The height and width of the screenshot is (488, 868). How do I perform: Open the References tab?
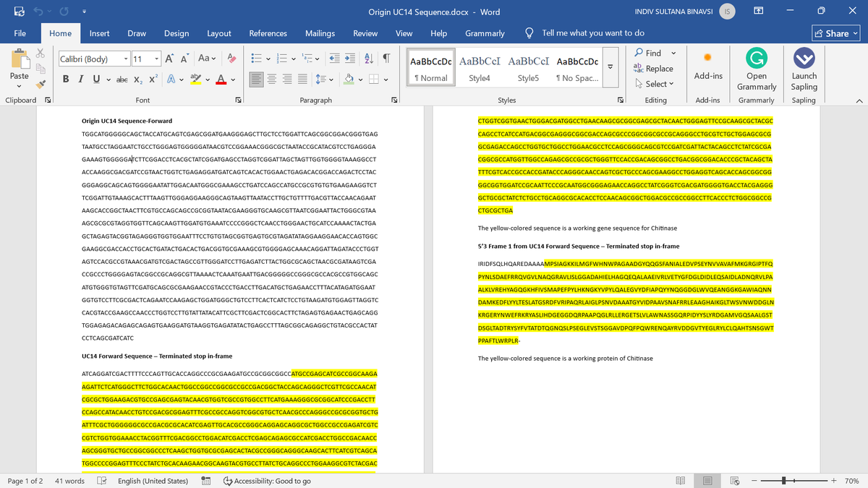tap(268, 33)
